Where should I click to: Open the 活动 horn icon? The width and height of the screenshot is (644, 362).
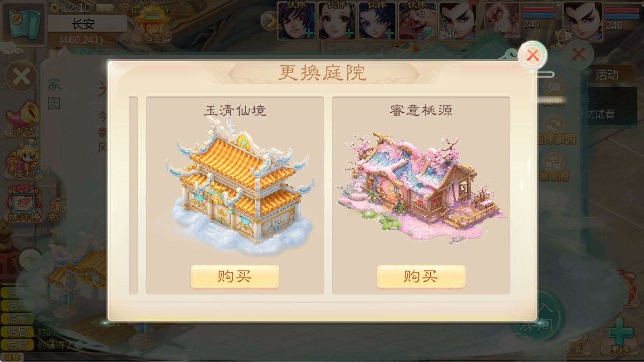(x=23, y=119)
